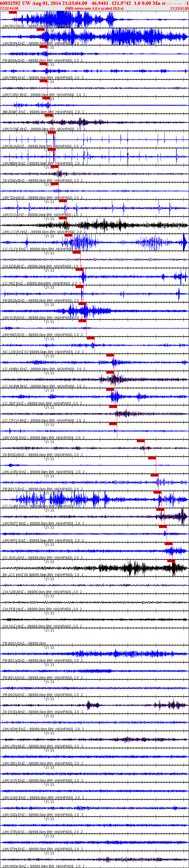Image resolution: width=189 pixels, height=868 pixels.
Task: Click the UW.RVC.EHZ station label
Action: coord(43,26)
